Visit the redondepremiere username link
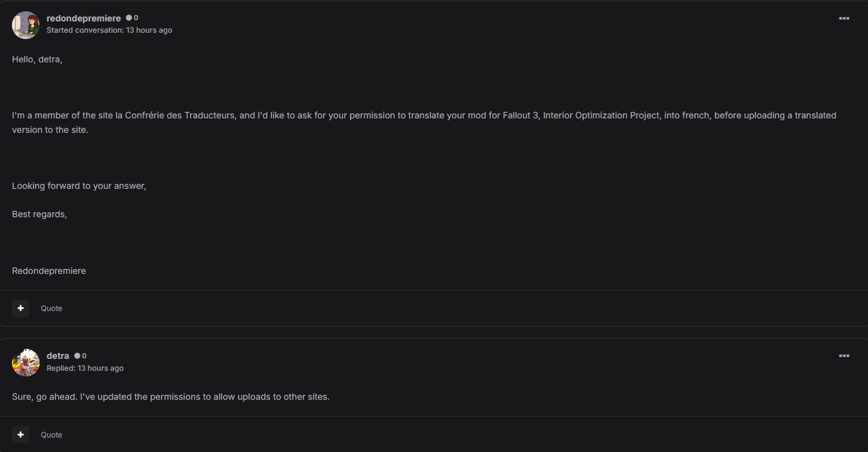868x452 pixels. click(x=84, y=18)
